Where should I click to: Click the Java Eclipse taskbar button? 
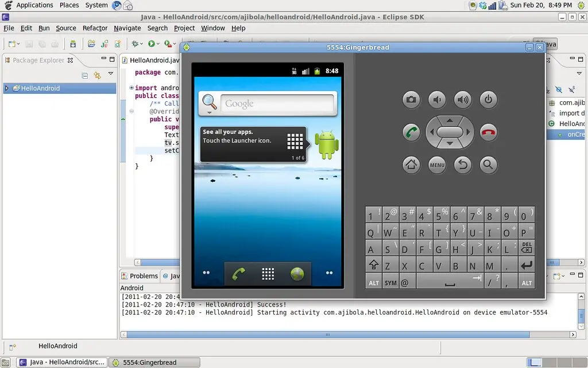[x=62, y=362]
